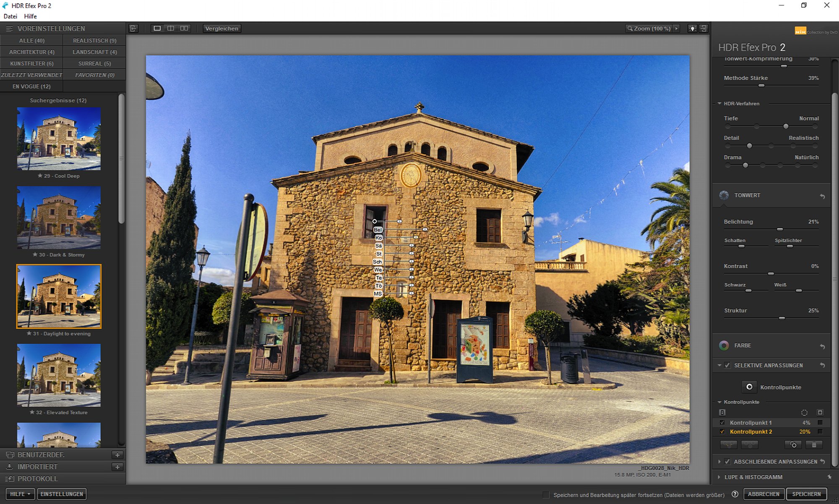This screenshot has height=504, width=839.
Task: Click the Vergleichen button
Action: click(x=222, y=29)
